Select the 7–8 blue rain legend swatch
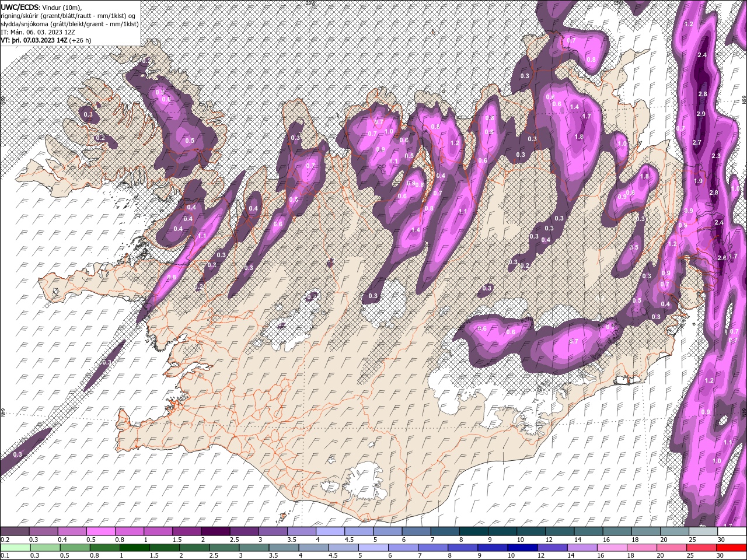 click(432, 548)
